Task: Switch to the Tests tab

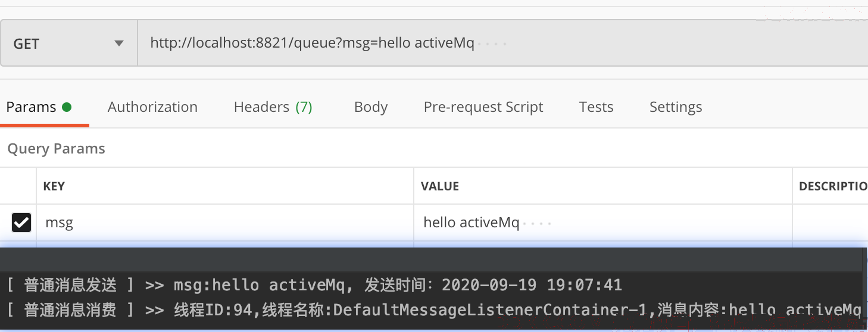Action: [596, 107]
